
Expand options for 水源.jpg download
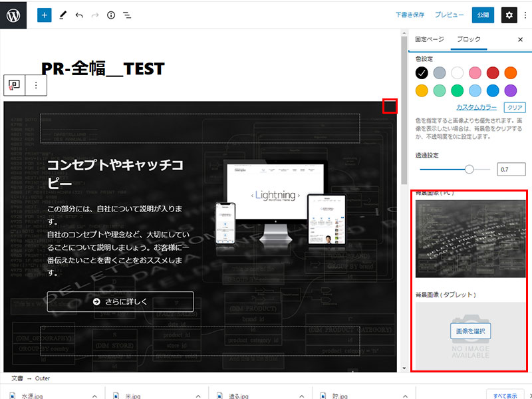pos(94,396)
